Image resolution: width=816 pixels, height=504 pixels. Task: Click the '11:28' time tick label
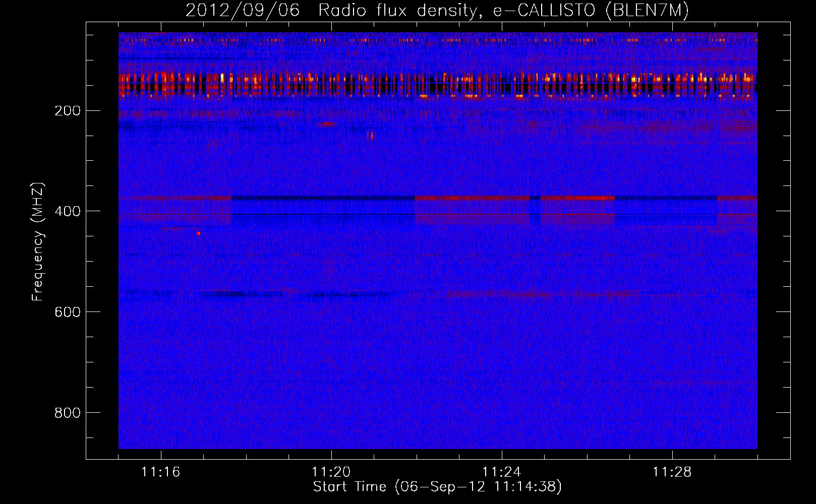[672, 472]
